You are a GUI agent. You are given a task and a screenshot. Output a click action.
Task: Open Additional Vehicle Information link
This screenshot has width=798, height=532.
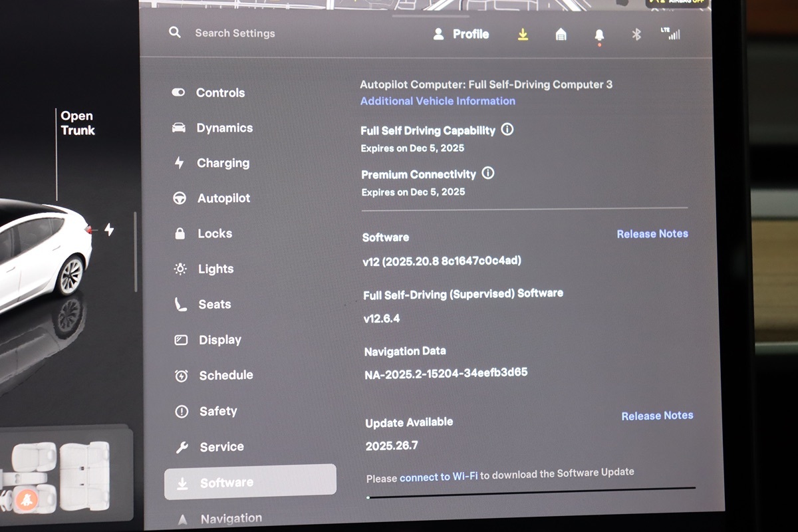point(438,101)
